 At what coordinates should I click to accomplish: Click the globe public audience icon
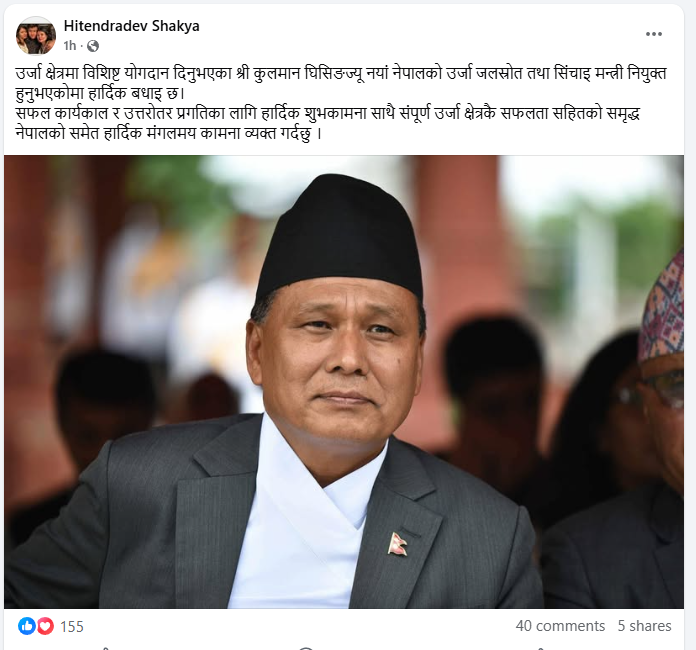pos(93,46)
